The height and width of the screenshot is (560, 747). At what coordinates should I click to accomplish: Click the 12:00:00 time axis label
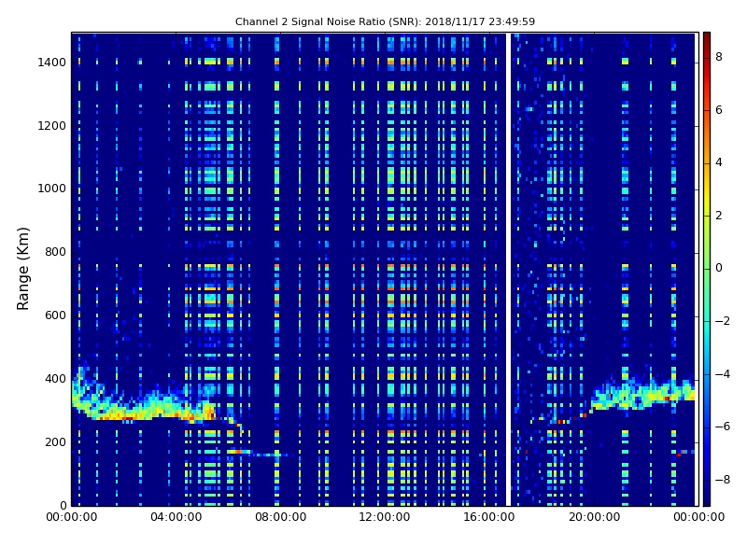385,517
